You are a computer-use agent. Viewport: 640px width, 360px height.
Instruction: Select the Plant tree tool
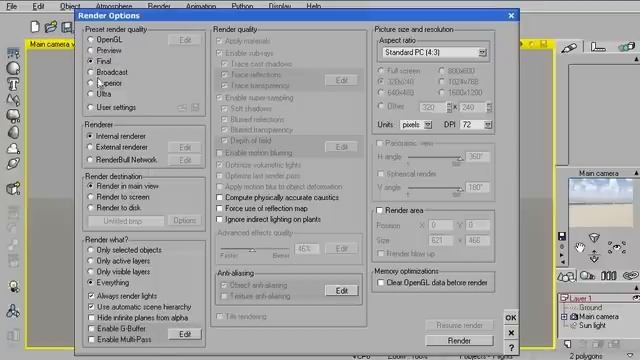[13, 116]
